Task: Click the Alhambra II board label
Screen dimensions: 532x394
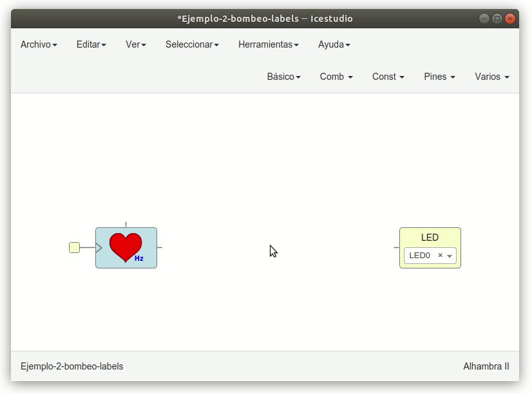Action: point(486,366)
